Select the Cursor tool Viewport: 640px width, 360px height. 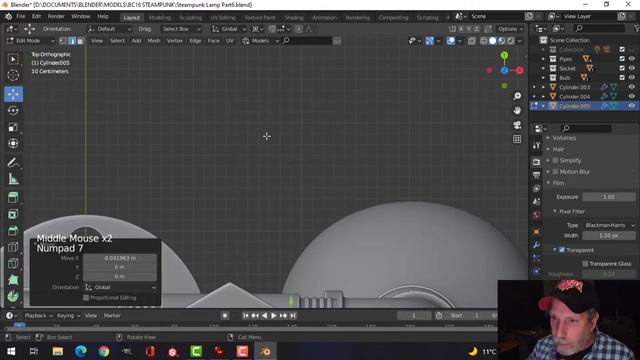(x=13, y=75)
